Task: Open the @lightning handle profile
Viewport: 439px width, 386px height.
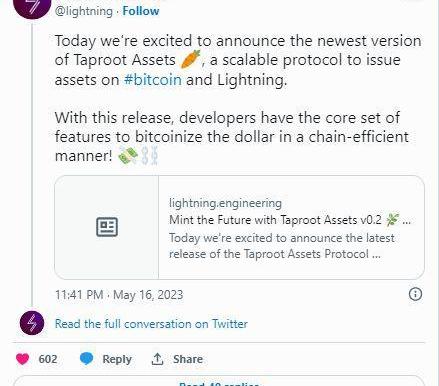Action: 84,11
